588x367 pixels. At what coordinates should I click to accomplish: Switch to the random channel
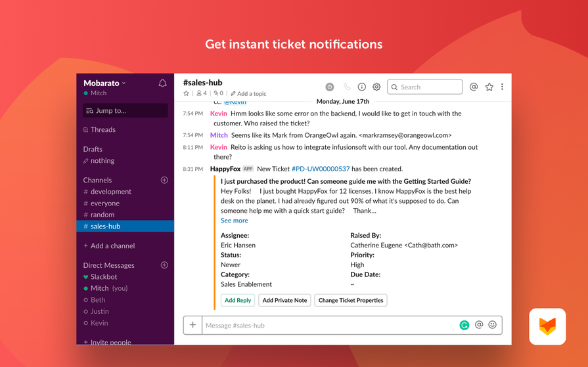tap(99, 215)
